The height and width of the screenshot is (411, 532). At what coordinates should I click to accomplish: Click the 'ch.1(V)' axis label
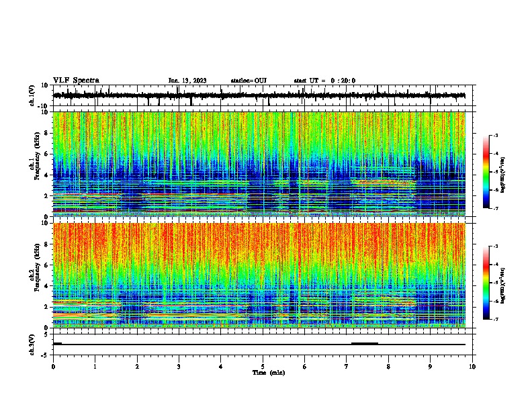[x=32, y=95]
